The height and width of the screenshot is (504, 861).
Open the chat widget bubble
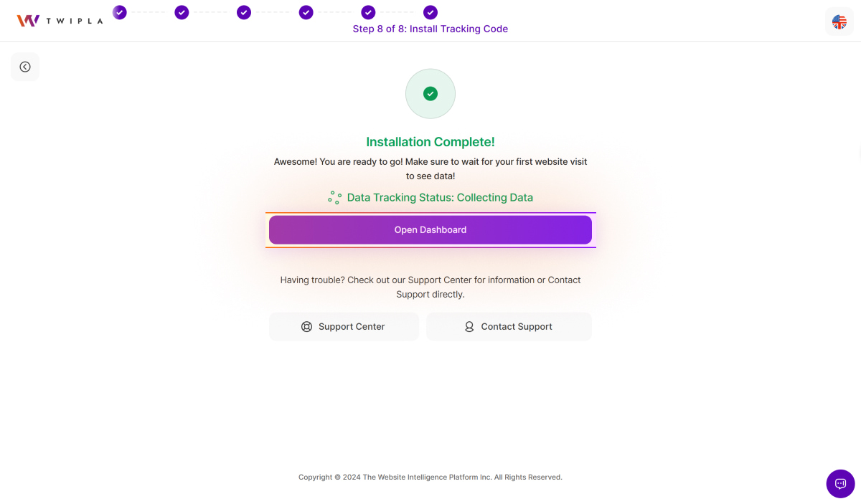pos(840,483)
